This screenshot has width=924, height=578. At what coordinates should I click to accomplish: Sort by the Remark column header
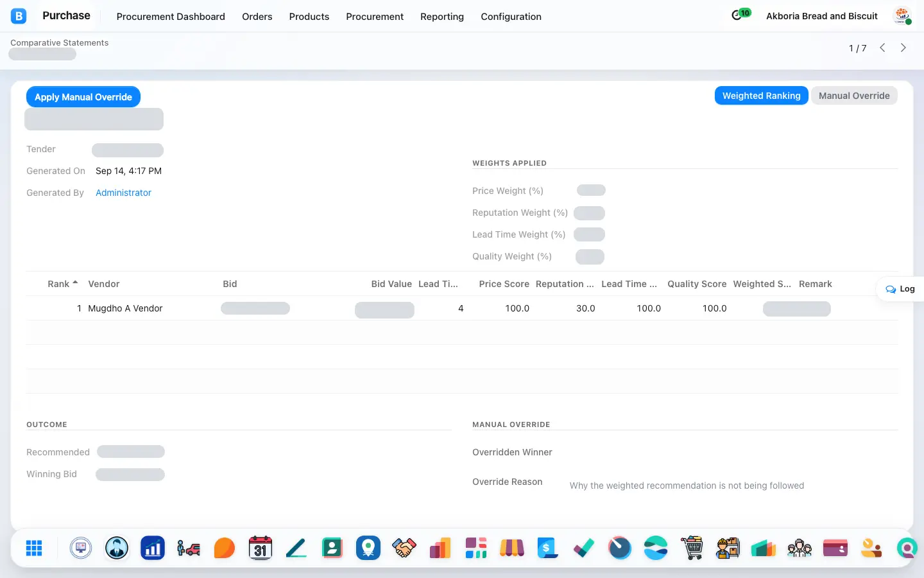coord(816,284)
